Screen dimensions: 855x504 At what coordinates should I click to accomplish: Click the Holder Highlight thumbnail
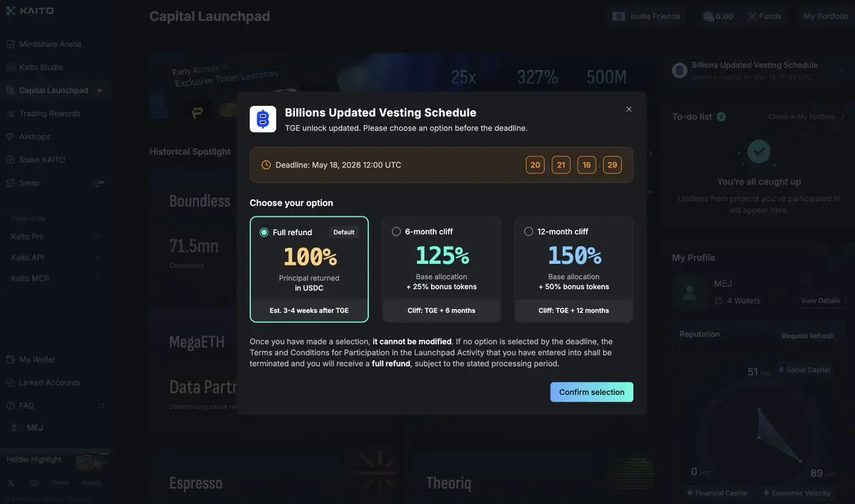(93, 461)
